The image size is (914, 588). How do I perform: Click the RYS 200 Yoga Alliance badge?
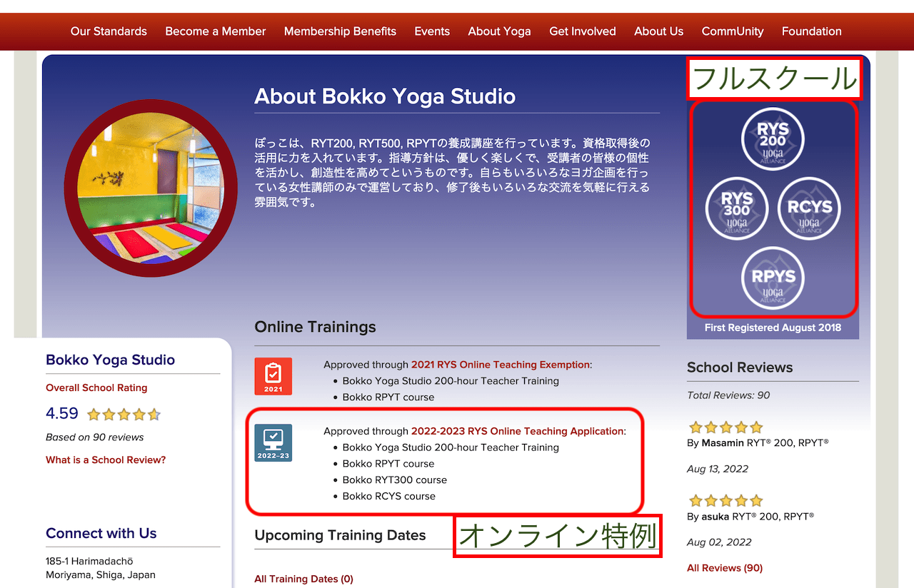coord(773,138)
